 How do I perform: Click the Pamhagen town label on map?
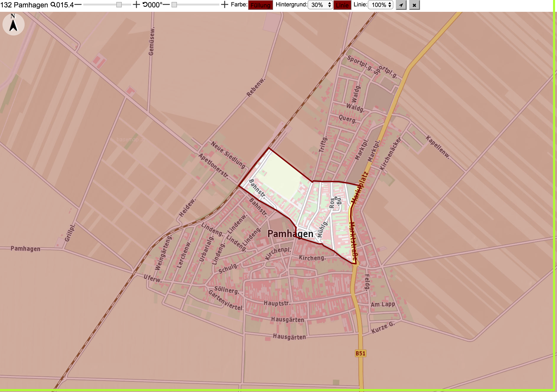[290, 234]
